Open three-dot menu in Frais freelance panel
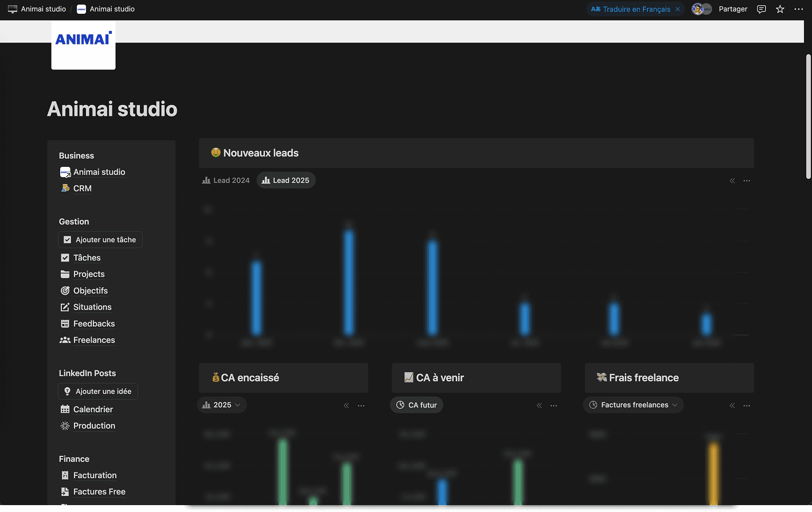This screenshot has width=812, height=512. (x=747, y=405)
